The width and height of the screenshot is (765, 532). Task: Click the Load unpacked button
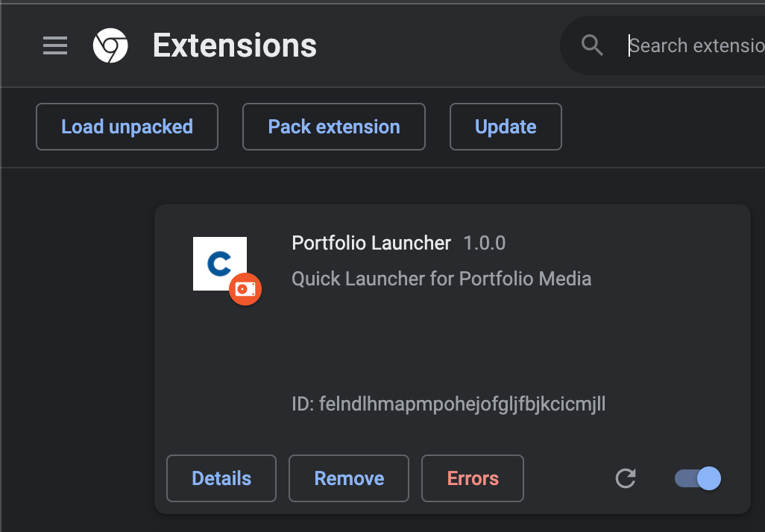click(127, 127)
